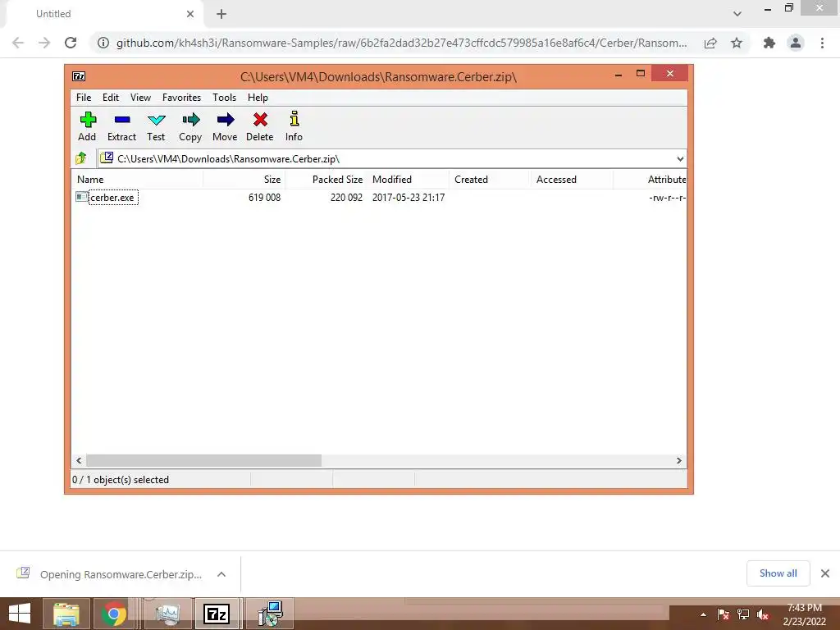Close the Untitled tab

(190, 14)
